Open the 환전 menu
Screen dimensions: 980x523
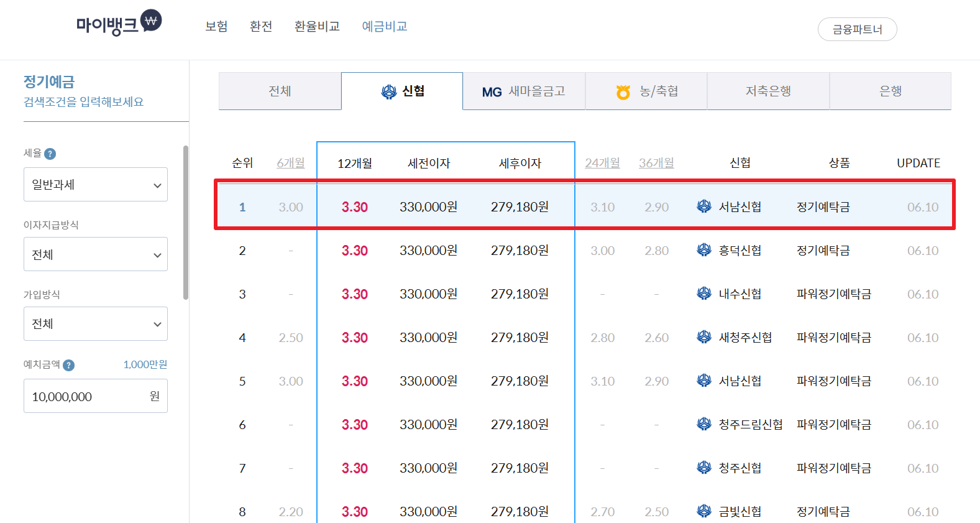tap(261, 26)
